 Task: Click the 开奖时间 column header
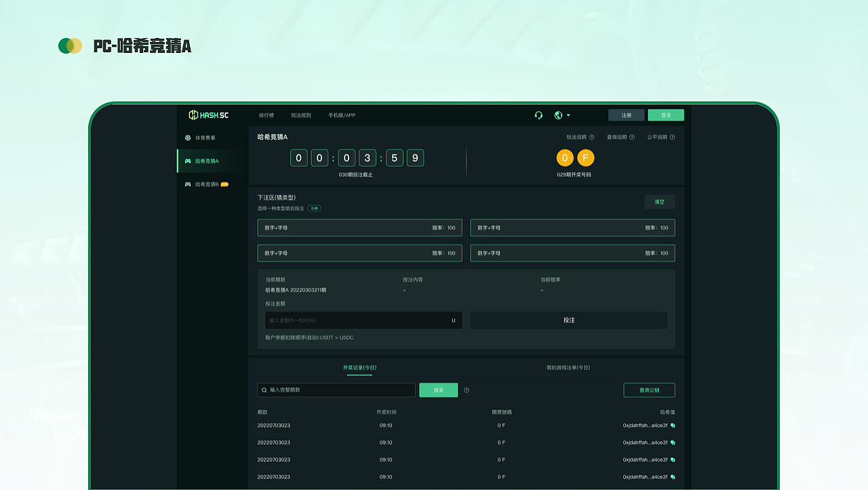387,412
